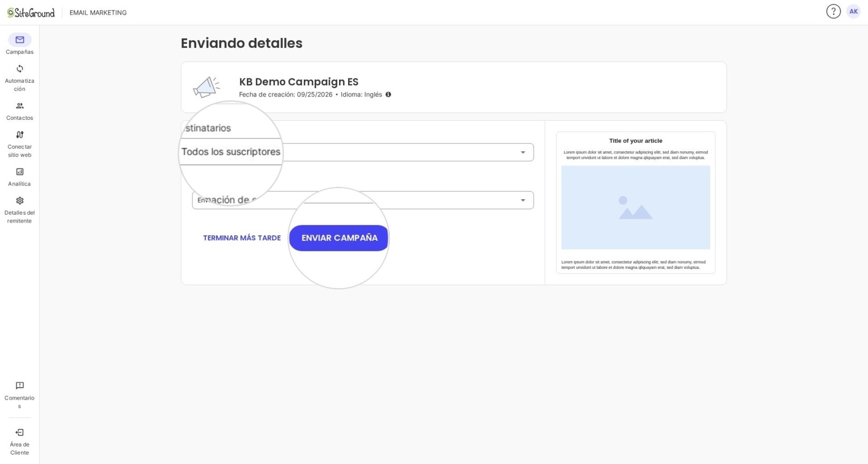
Task: Click the 'Title of your article' preview heading
Action: (635, 141)
